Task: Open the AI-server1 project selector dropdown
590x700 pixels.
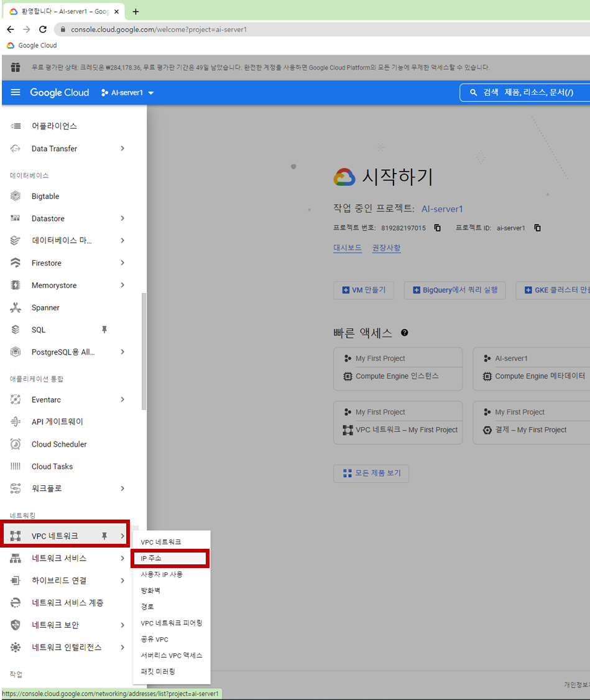Action: click(127, 93)
